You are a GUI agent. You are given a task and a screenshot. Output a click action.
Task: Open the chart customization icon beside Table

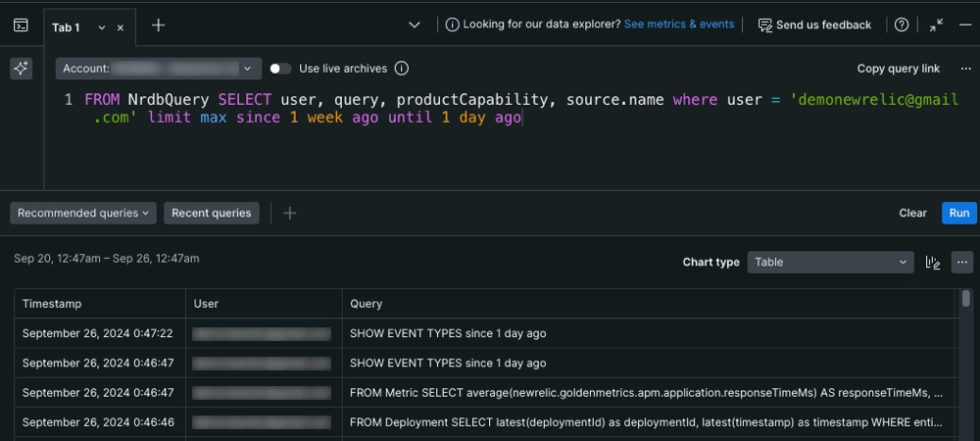(x=933, y=263)
